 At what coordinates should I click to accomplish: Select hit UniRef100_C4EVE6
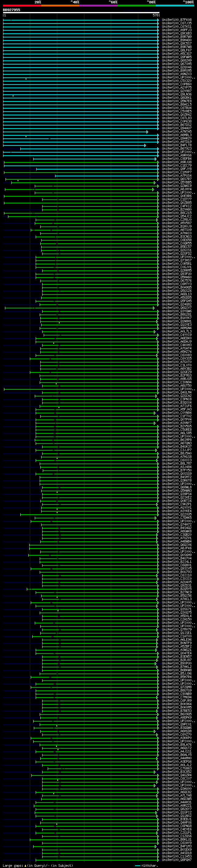[176, 829]
